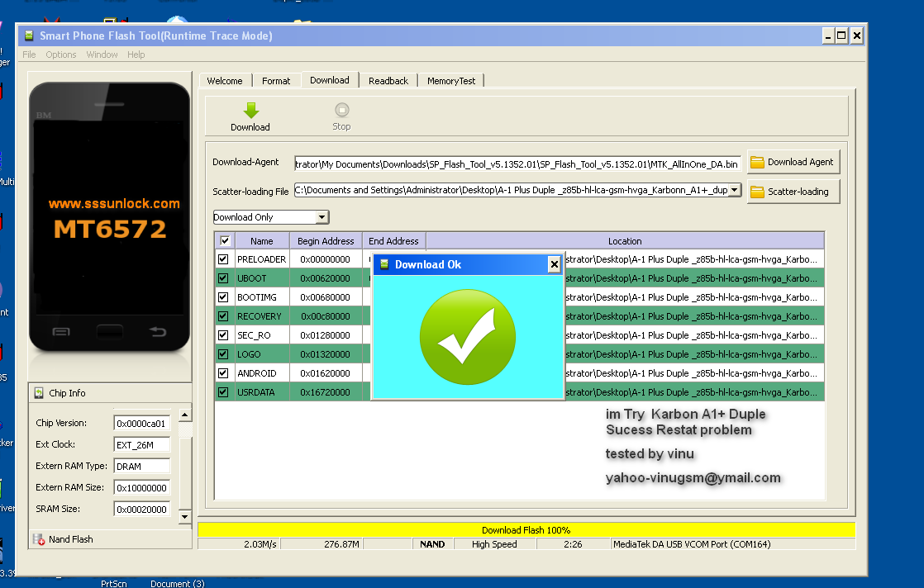Click the Nand Flash panel icon

(39, 539)
